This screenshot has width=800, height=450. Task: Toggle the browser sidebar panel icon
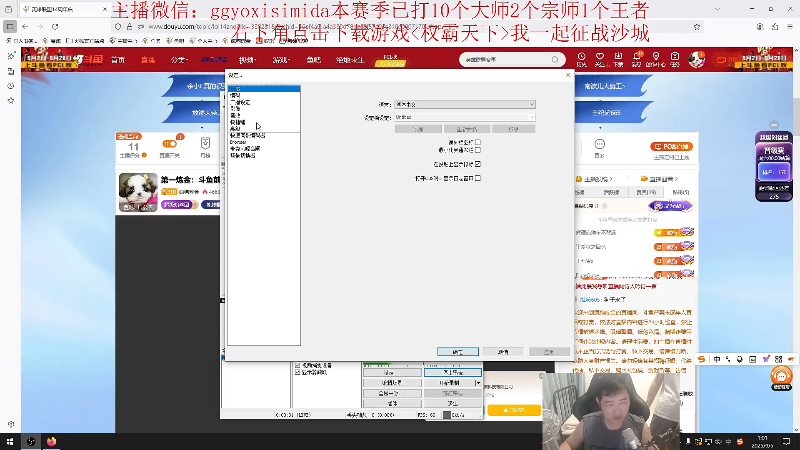10,27
